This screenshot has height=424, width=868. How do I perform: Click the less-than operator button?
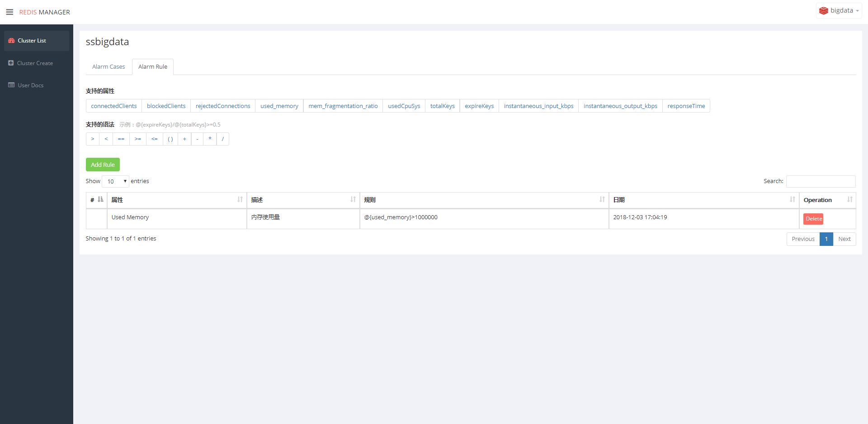point(106,139)
